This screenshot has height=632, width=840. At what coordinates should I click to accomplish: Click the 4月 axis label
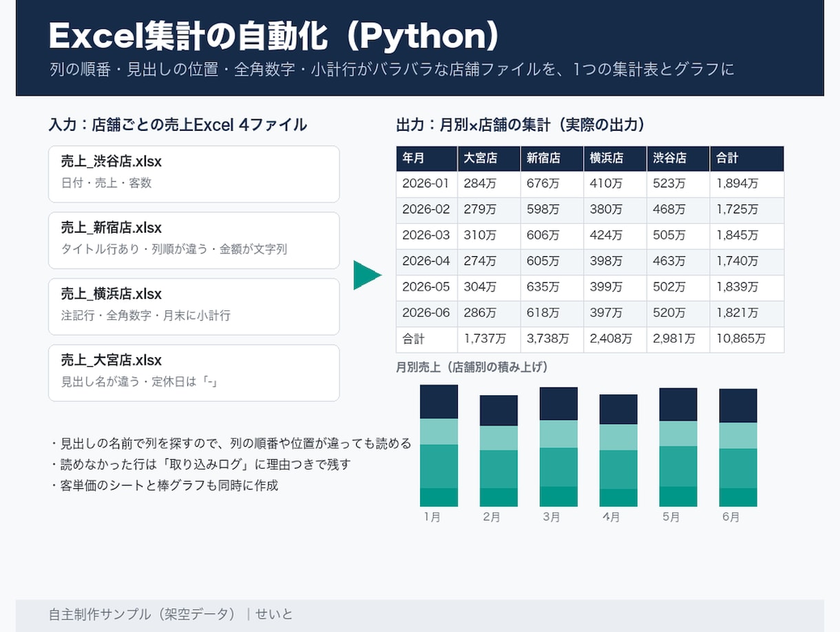click(x=611, y=517)
